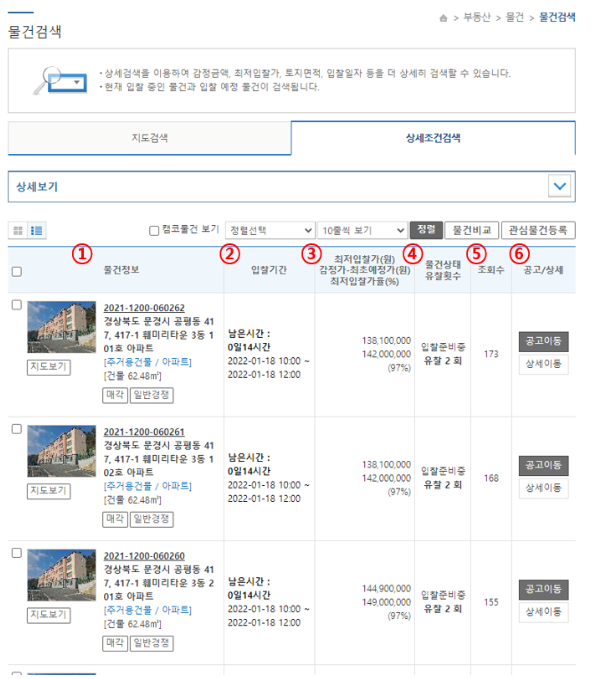
Task: Click 공고이동 for item 060260
Action: 544,589
